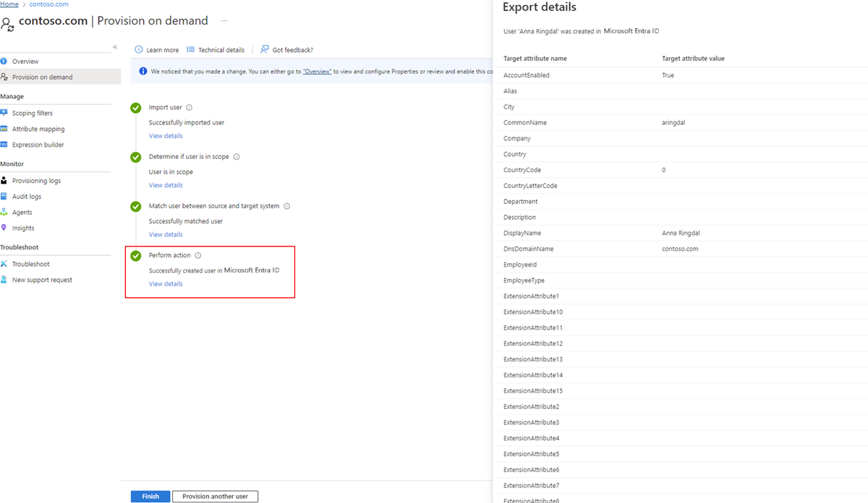Click contoso.com breadcrumb link

click(49, 4)
